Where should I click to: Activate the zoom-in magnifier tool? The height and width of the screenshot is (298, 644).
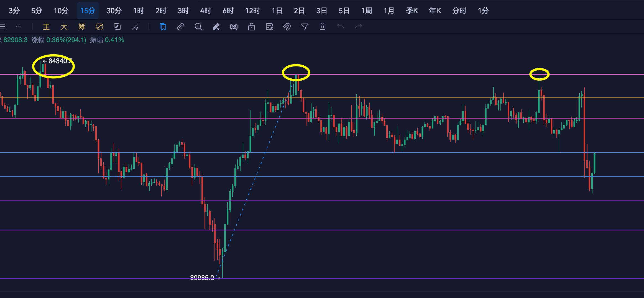coord(198,27)
